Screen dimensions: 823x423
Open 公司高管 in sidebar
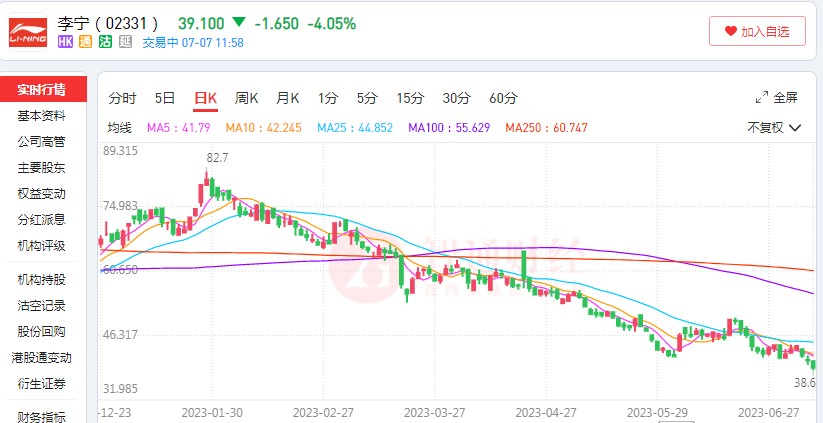coord(41,142)
